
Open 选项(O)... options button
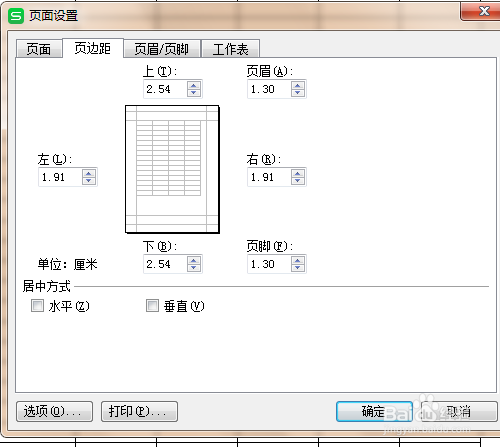(x=54, y=411)
